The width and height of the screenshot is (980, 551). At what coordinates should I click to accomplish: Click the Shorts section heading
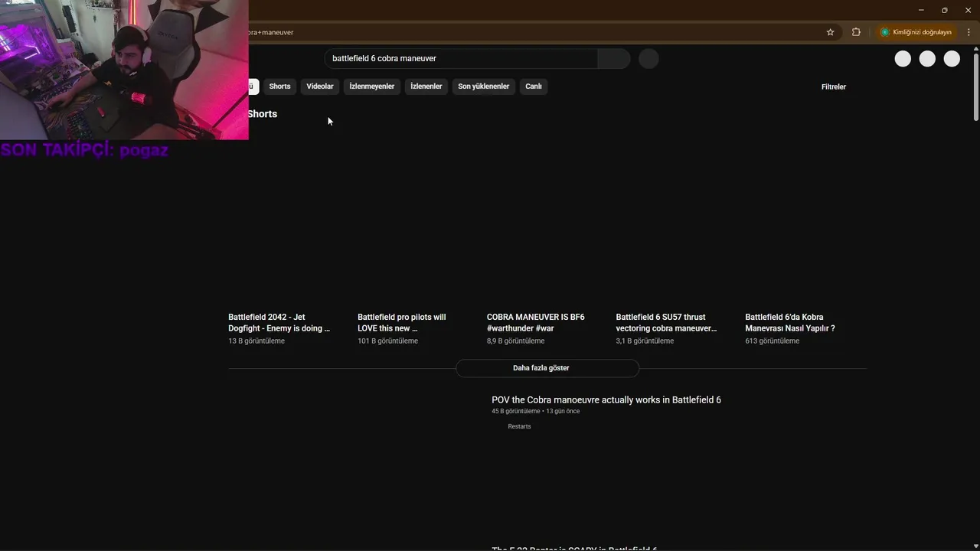click(262, 114)
